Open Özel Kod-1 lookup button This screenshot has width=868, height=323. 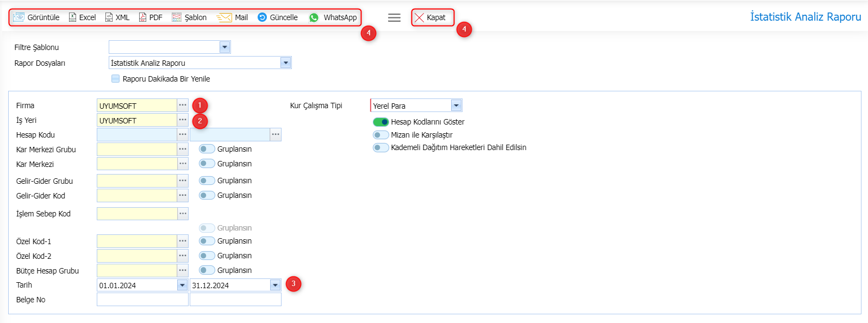(x=183, y=241)
